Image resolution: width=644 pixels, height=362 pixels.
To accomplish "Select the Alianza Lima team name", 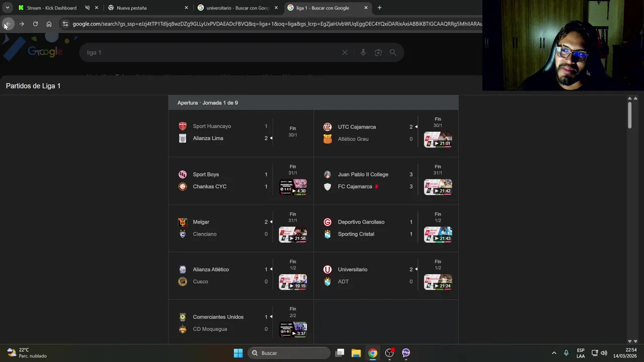I will [x=208, y=138].
